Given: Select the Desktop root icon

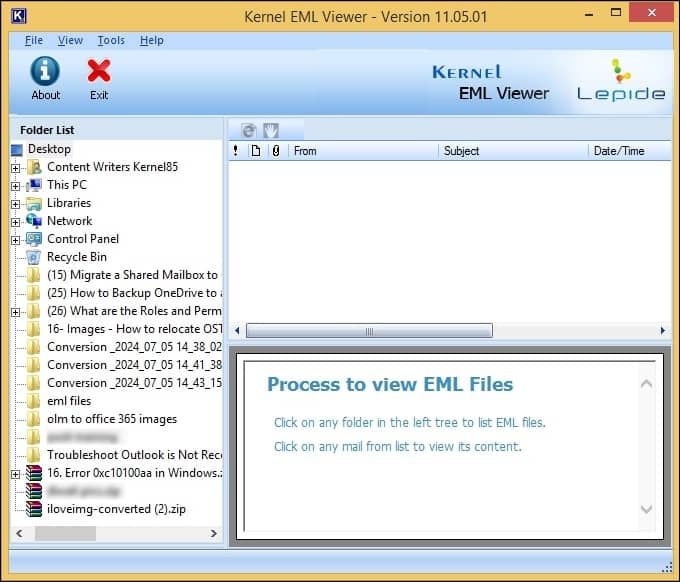Looking at the screenshot, I should click(17, 150).
